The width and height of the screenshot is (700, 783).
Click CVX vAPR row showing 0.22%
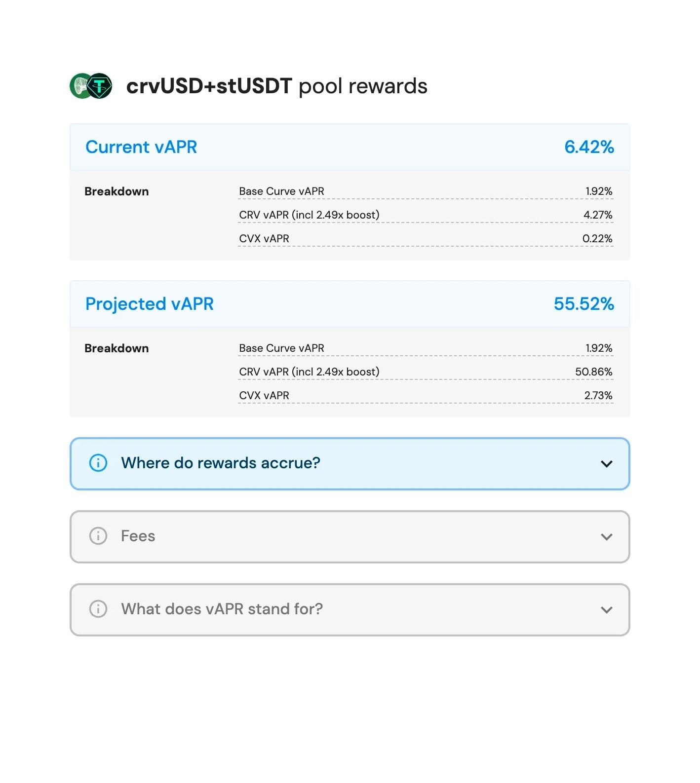426,239
